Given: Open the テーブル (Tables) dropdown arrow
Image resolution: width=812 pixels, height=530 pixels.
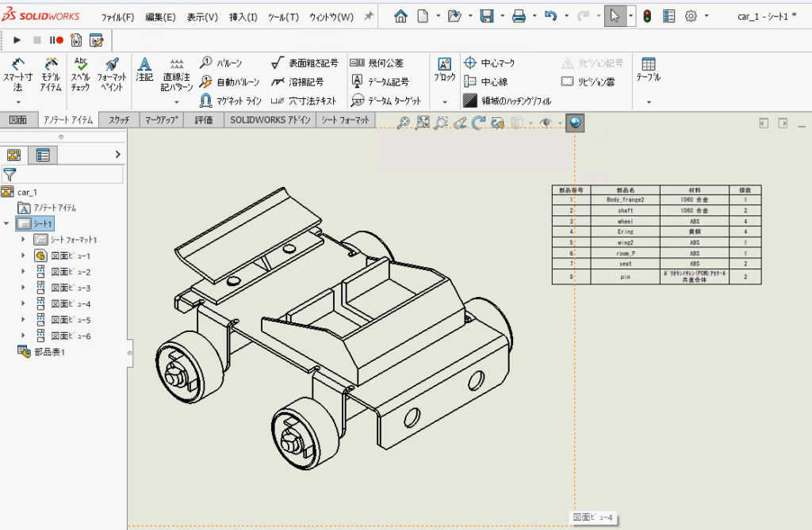Looking at the screenshot, I should (x=648, y=101).
